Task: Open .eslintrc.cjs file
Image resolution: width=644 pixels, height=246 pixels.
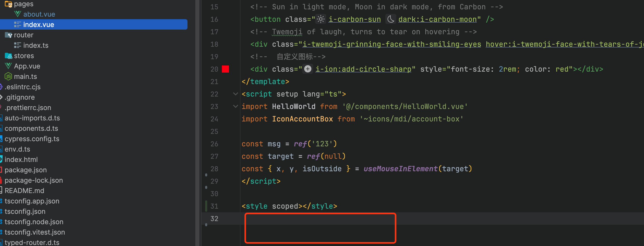Action: (x=23, y=87)
